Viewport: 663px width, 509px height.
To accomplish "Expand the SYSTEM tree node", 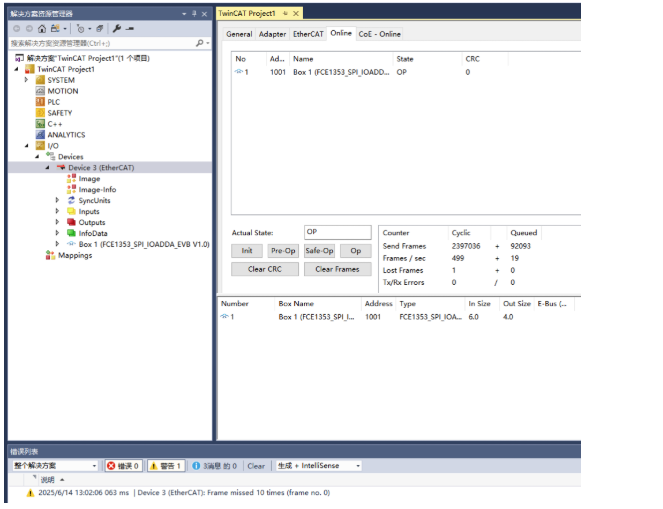I will [x=26, y=80].
